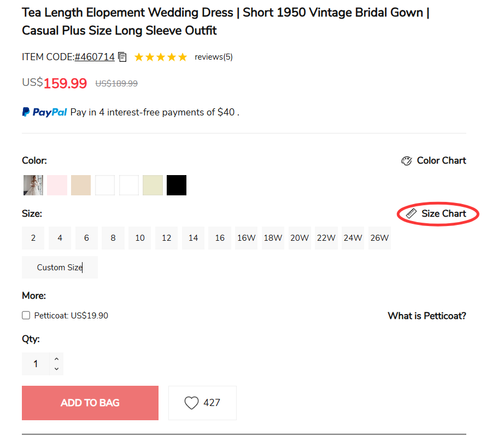Open What is Petticoat? link
Screen dimensions: 504x435
click(x=427, y=316)
